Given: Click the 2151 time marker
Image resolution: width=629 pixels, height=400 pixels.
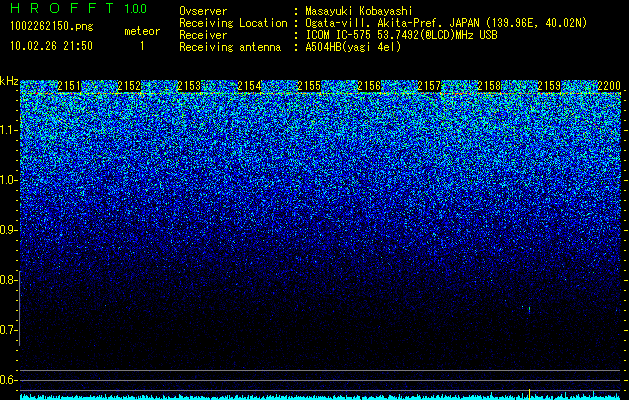Looking at the screenshot, I should (x=69, y=86).
